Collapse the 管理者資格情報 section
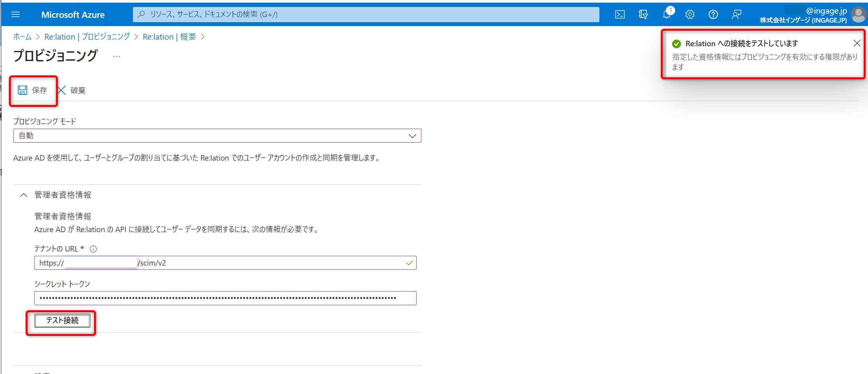The height and width of the screenshot is (374, 868). point(24,195)
